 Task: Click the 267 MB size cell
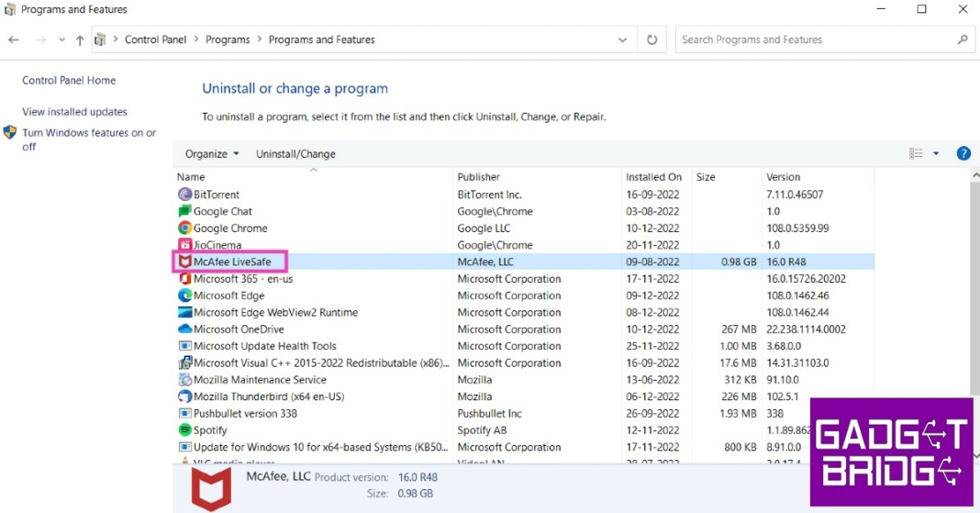coord(739,329)
